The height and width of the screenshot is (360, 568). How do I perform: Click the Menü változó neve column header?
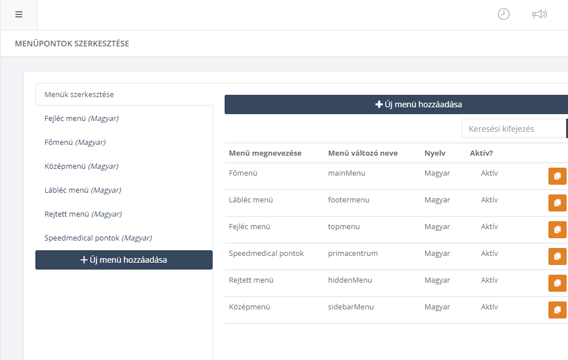point(363,153)
